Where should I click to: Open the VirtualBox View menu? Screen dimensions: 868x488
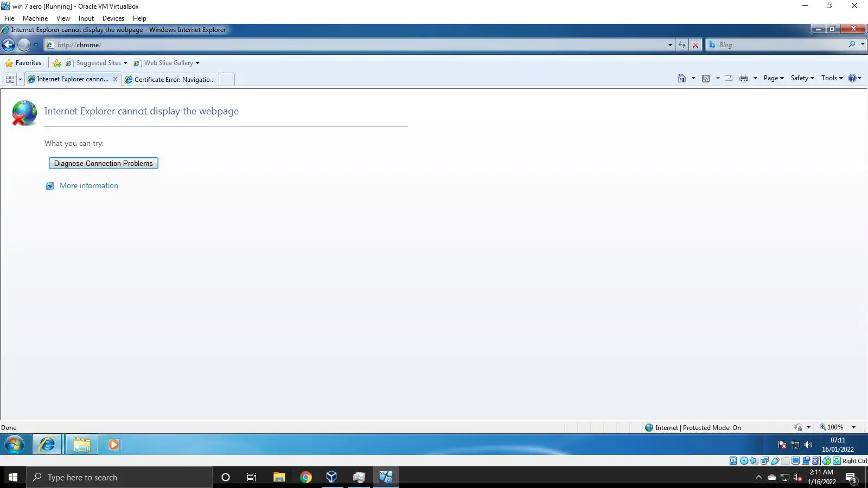(x=63, y=18)
